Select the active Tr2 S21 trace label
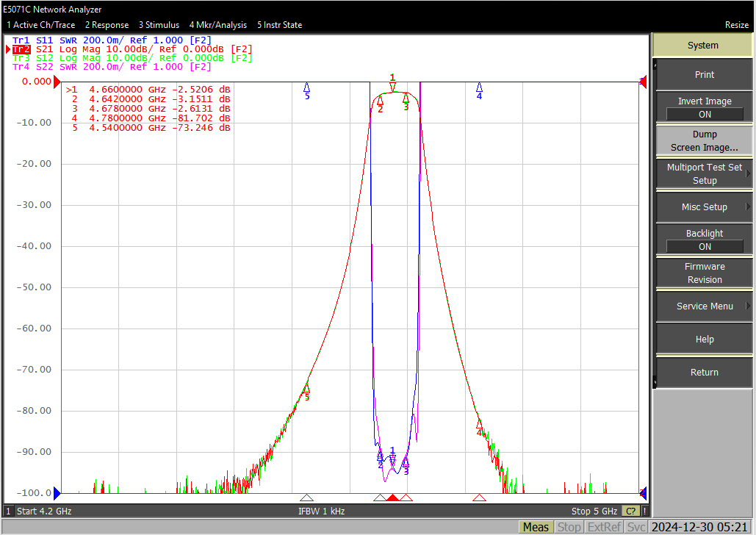Viewport: 756px width, 535px height. pyautogui.click(x=21, y=49)
